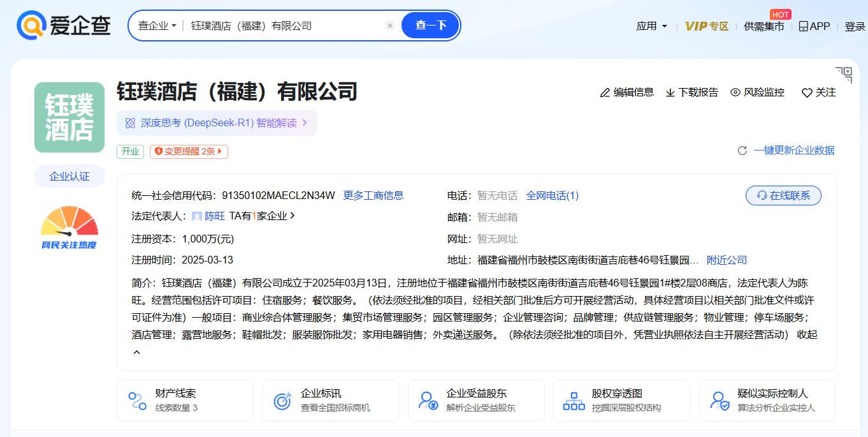The width and height of the screenshot is (868, 437).
Task: Click the download icon for 下载报告
Action: (670, 93)
